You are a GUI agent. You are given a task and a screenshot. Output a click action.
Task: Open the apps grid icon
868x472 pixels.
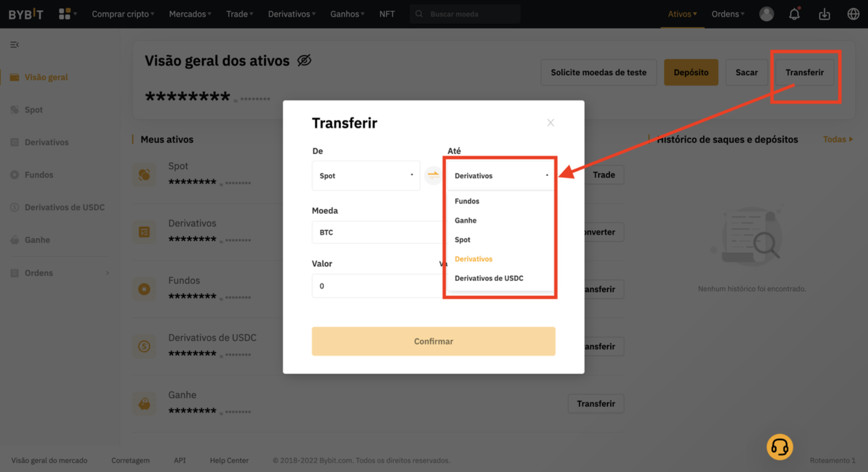tap(65, 14)
